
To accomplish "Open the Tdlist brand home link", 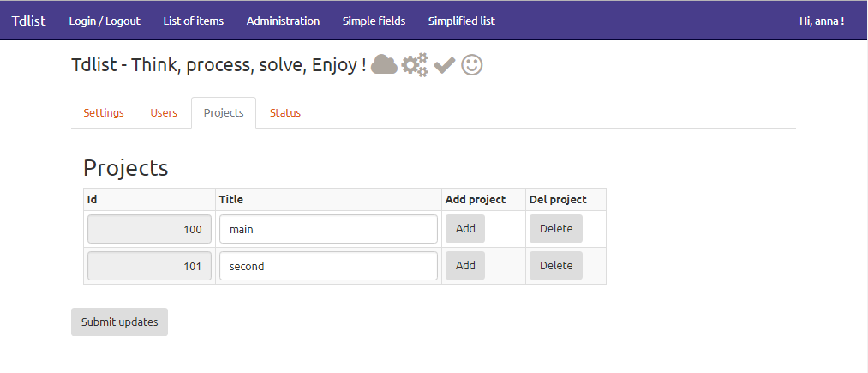I will click(x=29, y=21).
